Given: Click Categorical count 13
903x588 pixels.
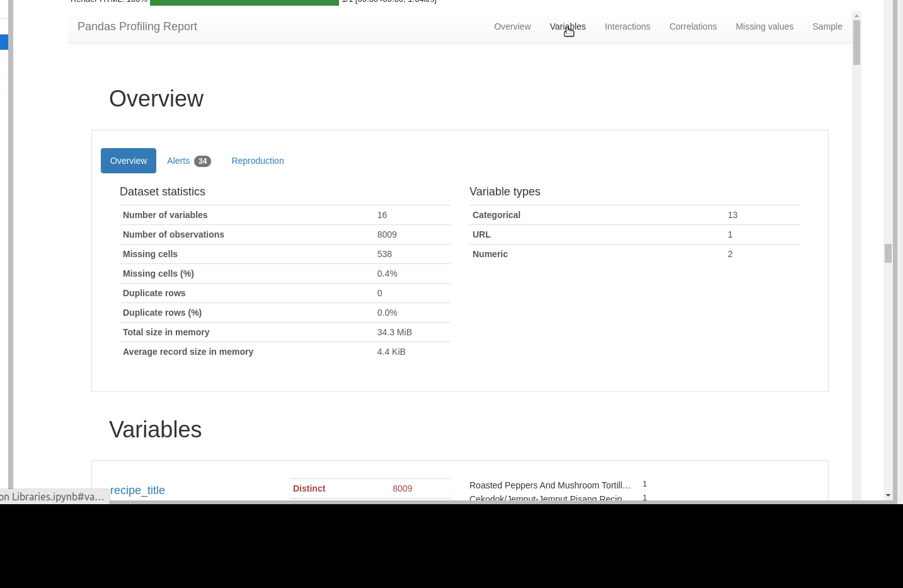Looking at the screenshot, I should click(732, 215).
